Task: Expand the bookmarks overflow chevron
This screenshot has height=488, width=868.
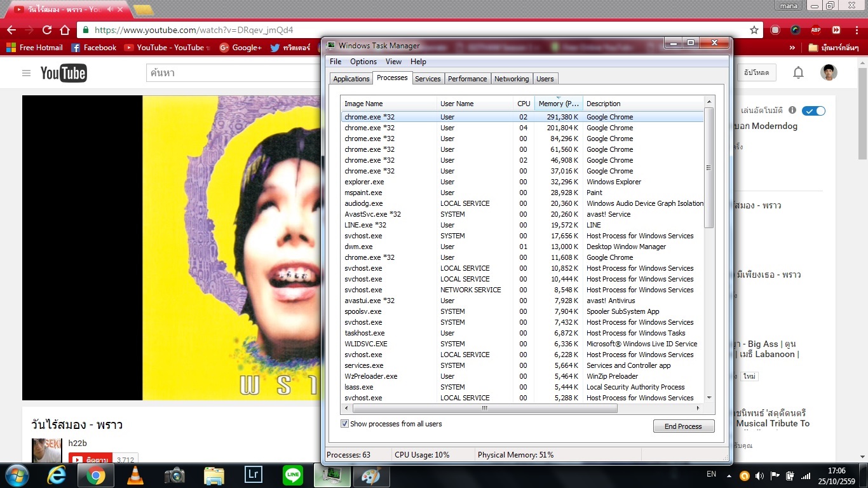Action: (792, 48)
